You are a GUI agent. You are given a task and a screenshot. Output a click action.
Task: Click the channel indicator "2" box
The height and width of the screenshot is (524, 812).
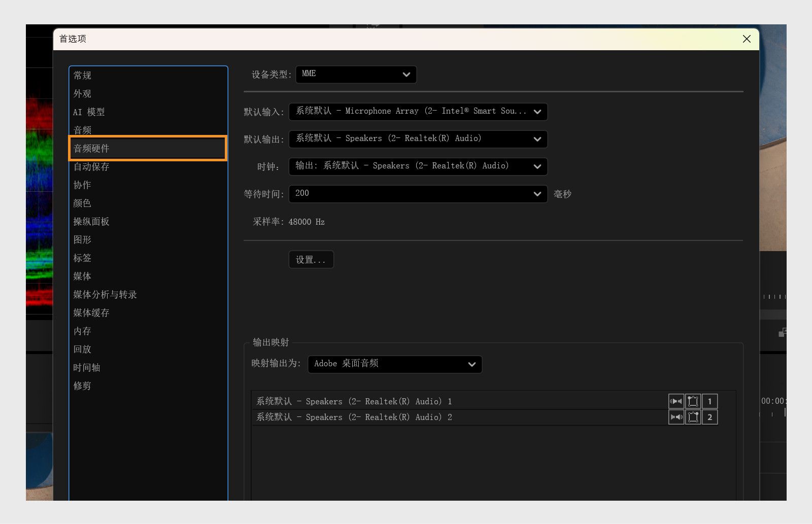coord(709,417)
